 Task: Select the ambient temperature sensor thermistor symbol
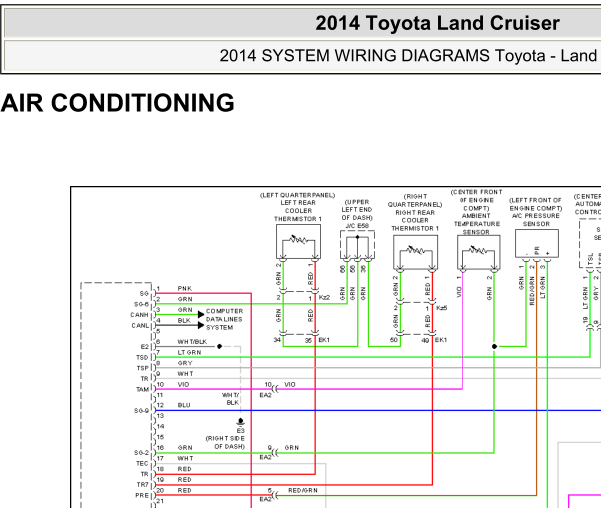click(478, 251)
